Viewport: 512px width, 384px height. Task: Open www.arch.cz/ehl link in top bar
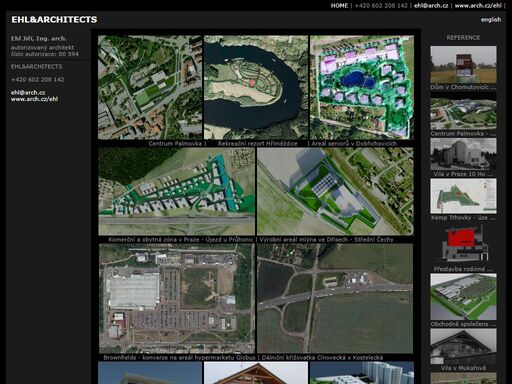(478, 6)
